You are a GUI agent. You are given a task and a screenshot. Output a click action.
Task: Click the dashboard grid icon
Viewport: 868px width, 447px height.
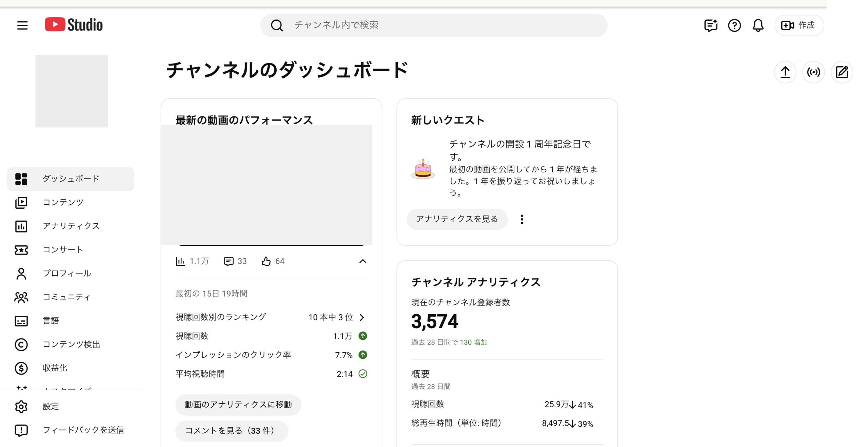(21, 179)
